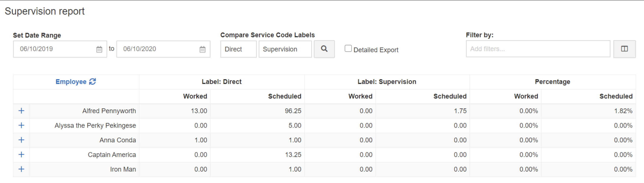Click the search magnifying glass button
This screenshot has width=644, height=183.
click(x=324, y=49)
